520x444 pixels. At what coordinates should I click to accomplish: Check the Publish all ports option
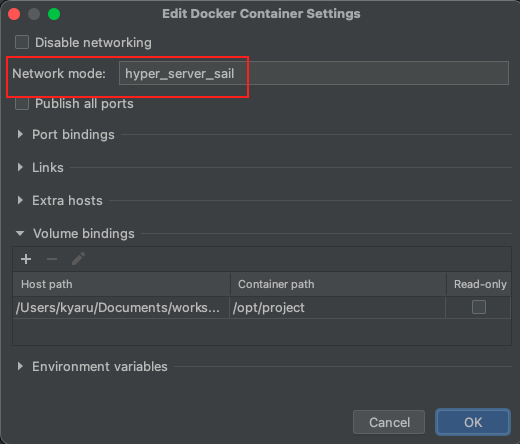(x=22, y=103)
